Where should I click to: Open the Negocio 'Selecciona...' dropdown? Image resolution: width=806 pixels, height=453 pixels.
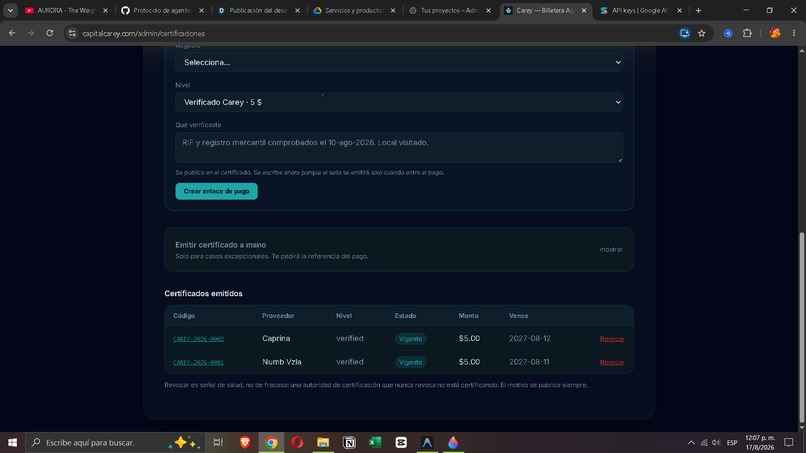(x=399, y=62)
